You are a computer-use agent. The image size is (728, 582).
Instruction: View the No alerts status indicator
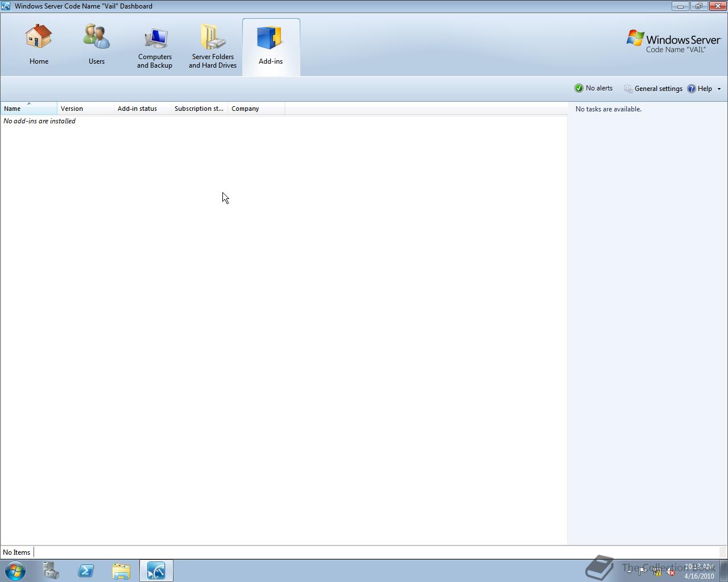pos(593,88)
